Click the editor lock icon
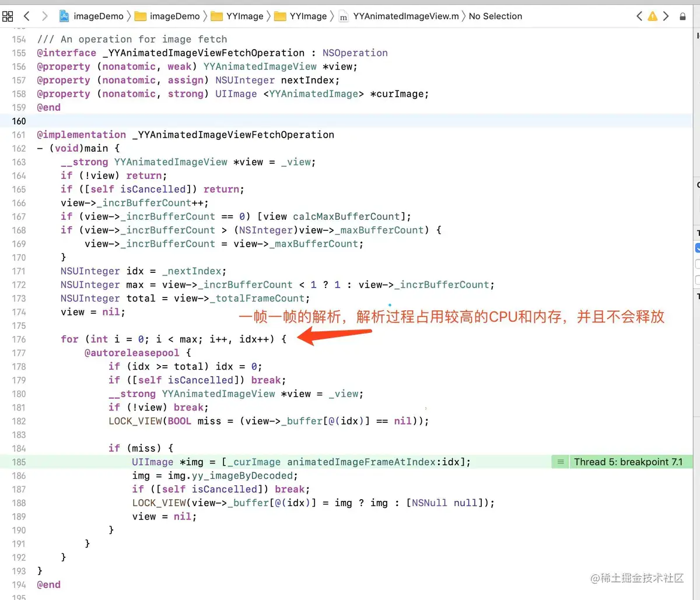 tap(682, 16)
